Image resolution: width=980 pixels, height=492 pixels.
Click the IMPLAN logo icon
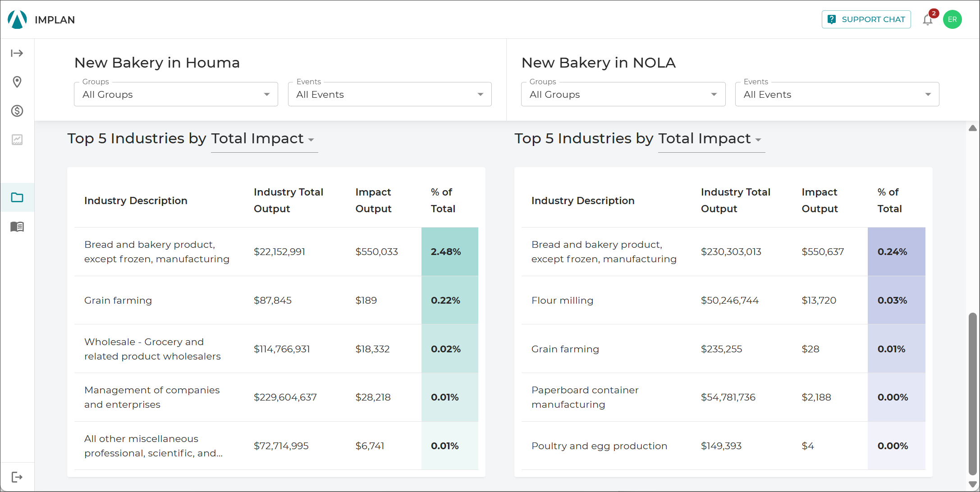pos(17,19)
